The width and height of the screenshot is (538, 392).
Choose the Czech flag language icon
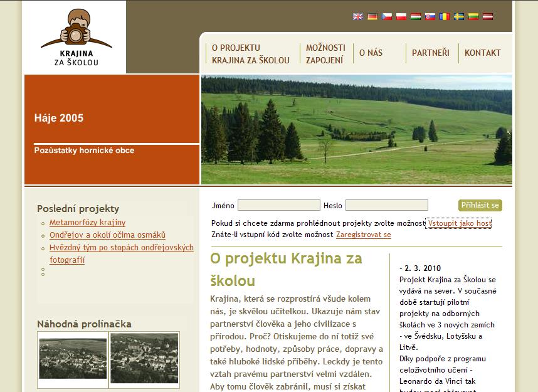click(x=387, y=17)
